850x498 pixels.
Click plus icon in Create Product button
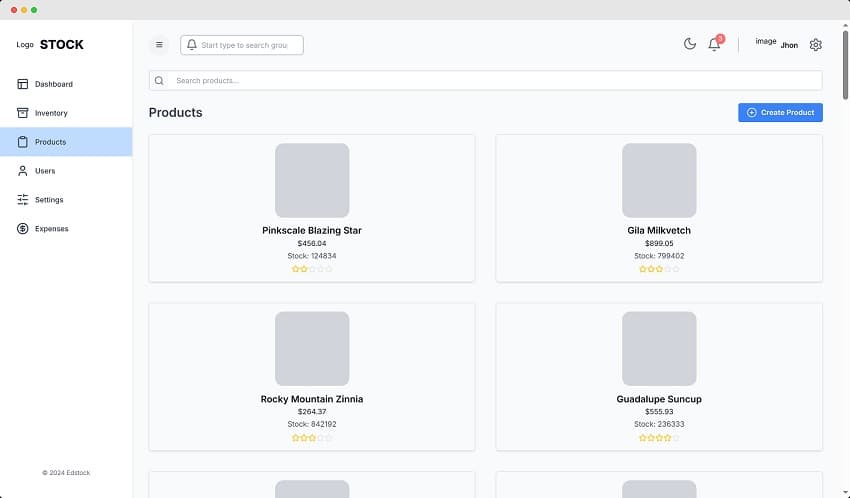(x=751, y=113)
